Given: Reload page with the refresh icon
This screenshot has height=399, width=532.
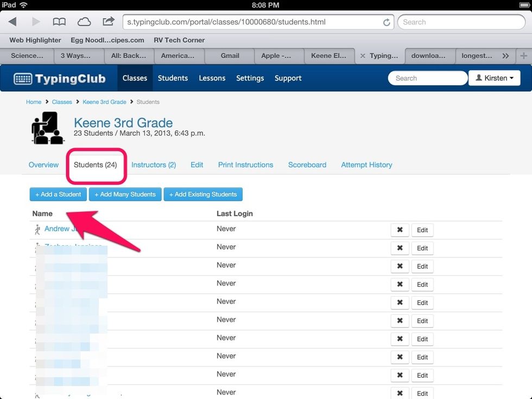Looking at the screenshot, I should (x=387, y=22).
